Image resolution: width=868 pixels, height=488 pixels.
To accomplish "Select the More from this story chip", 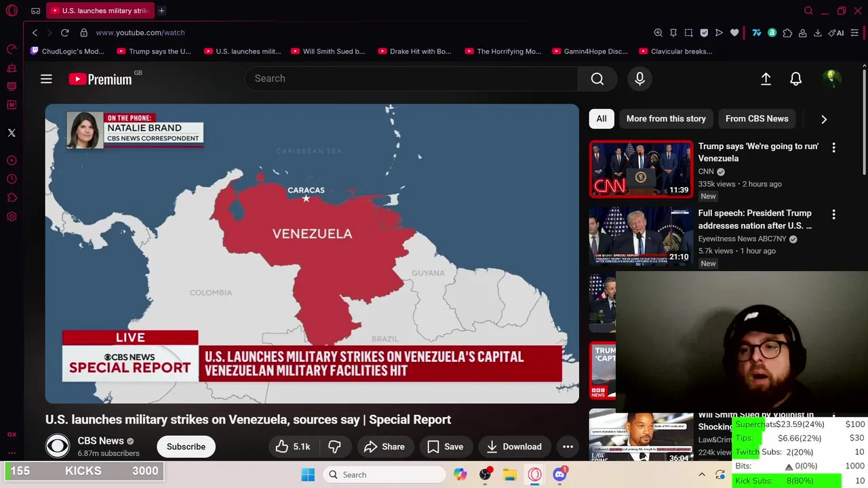I will (x=666, y=119).
